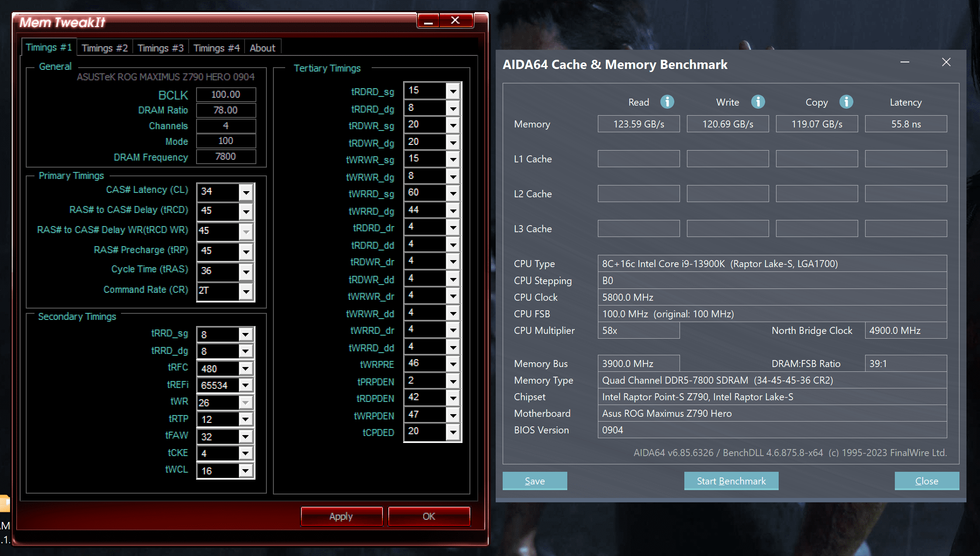Click Apply in Mem TweakIt

pos(342,516)
